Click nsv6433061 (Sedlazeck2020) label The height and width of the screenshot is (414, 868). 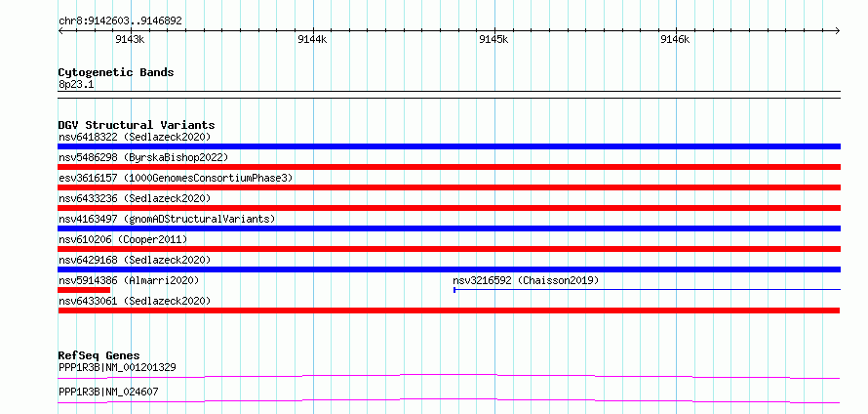135,301
